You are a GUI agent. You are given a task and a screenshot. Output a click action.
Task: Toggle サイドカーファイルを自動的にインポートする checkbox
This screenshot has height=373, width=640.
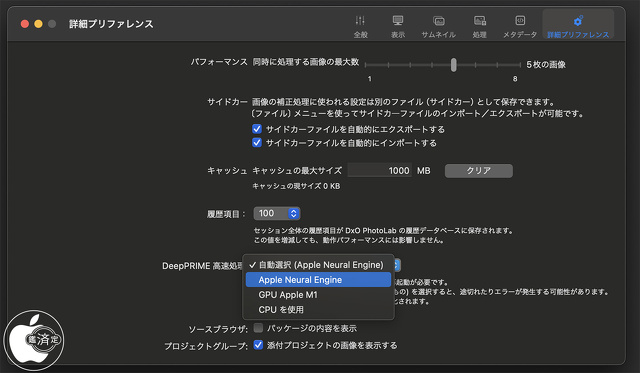point(257,142)
